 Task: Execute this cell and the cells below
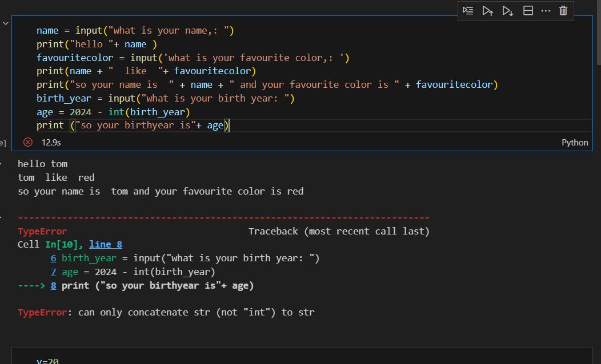507,11
